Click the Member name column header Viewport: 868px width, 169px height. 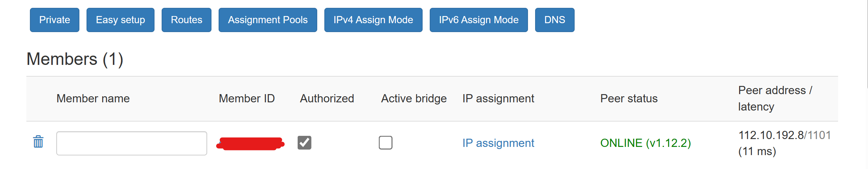point(93,98)
